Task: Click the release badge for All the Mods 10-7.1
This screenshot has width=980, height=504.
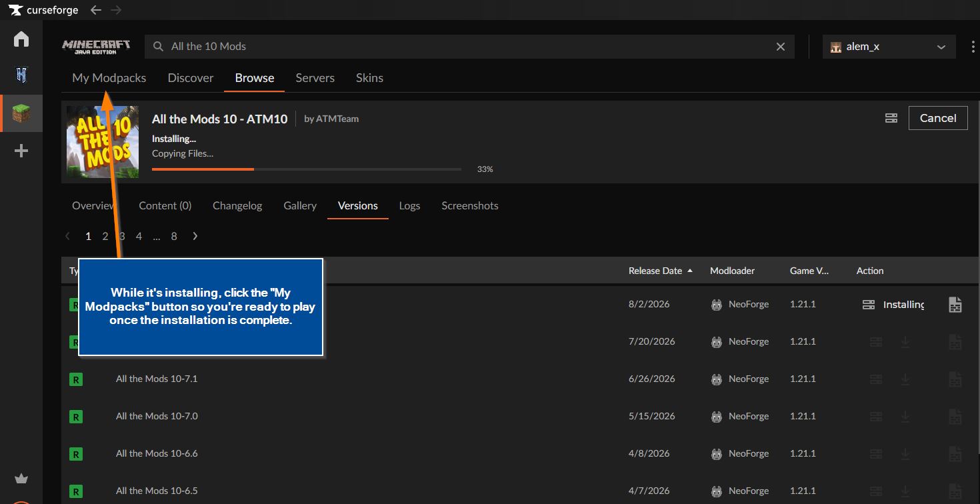Action: tap(75, 380)
